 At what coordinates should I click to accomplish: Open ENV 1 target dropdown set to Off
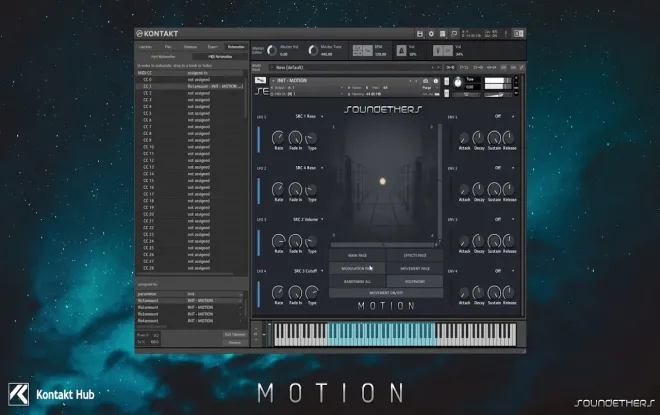point(504,117)
